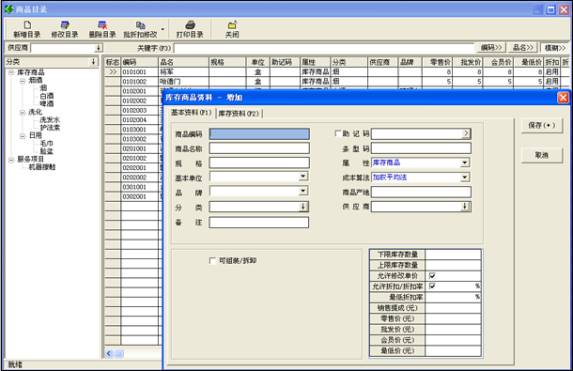
Task: Click the 下限库存数量 value cell
Action: pyautogui.click(x=453, y=254)
